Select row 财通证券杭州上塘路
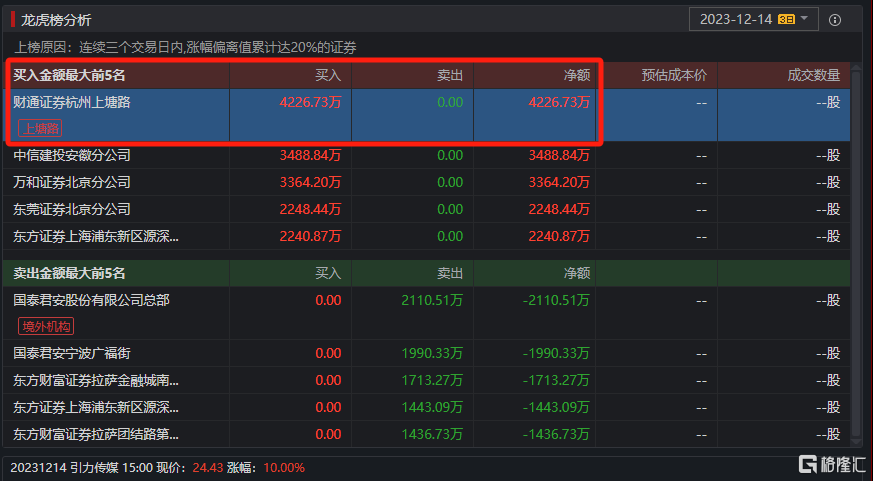873x481 pixels. 426,115
